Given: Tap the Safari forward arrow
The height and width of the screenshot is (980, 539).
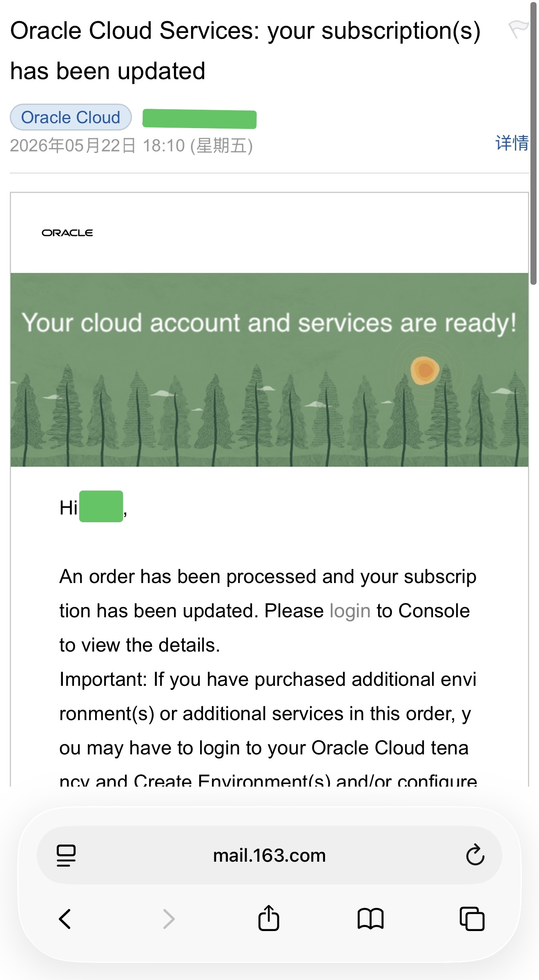Looking at the screenshot, I should click(x=169, y=919).
